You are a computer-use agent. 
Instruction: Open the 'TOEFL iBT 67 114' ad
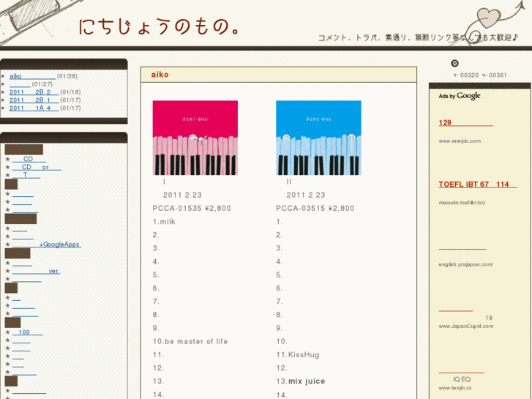pyautogui.click(x=478, y=184)
